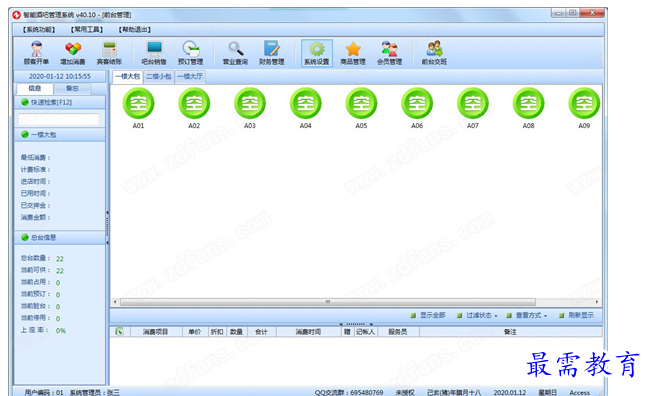Screen dimensions: 648x396
Task: Open 会员管理 members icon
Action: point(389,53)
